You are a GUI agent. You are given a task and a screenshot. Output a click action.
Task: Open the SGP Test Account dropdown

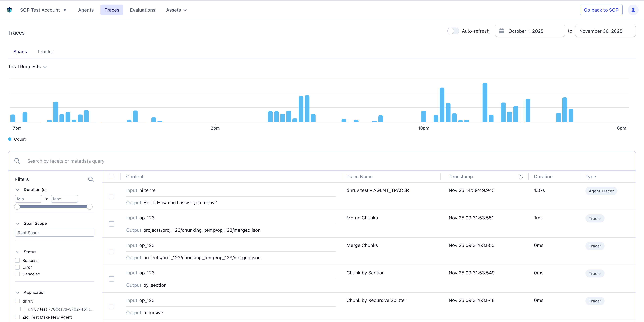pos(43,10)
